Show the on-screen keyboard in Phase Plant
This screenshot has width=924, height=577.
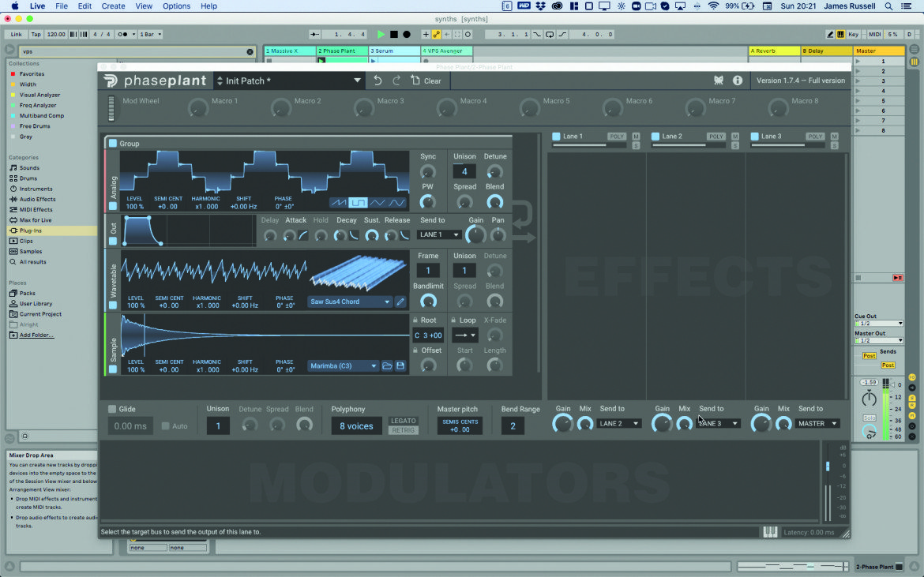click(770, 532)
